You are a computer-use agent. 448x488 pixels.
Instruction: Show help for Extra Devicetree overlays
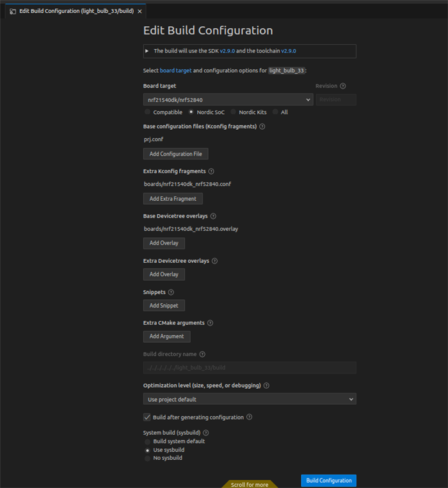tap(214, 261)
